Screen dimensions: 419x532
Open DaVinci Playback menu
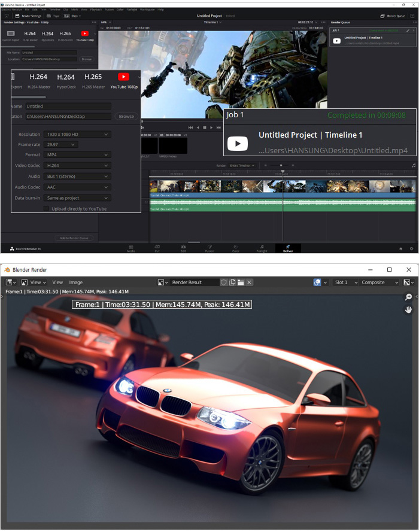click(x=96, y=10)
